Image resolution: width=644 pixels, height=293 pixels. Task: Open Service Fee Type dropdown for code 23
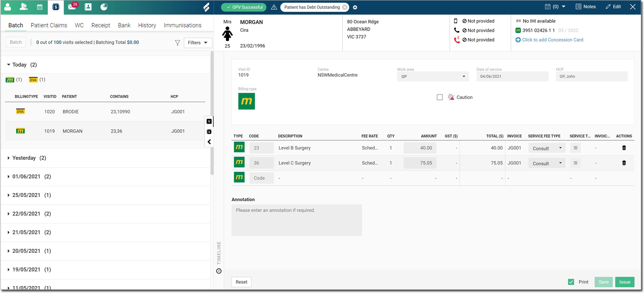(x=547, y=148)
